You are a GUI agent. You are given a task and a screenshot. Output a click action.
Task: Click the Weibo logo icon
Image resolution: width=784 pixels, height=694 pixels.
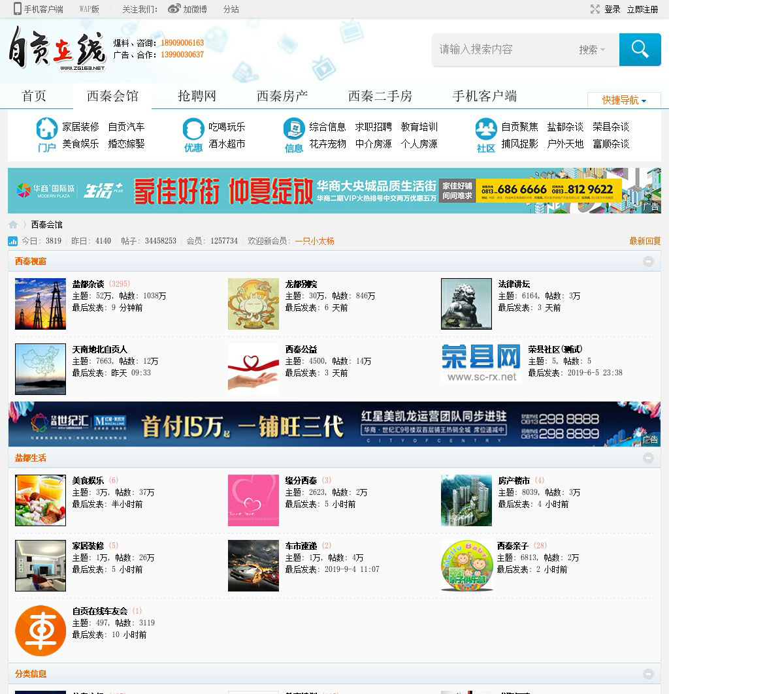click(x=174, y=8)
